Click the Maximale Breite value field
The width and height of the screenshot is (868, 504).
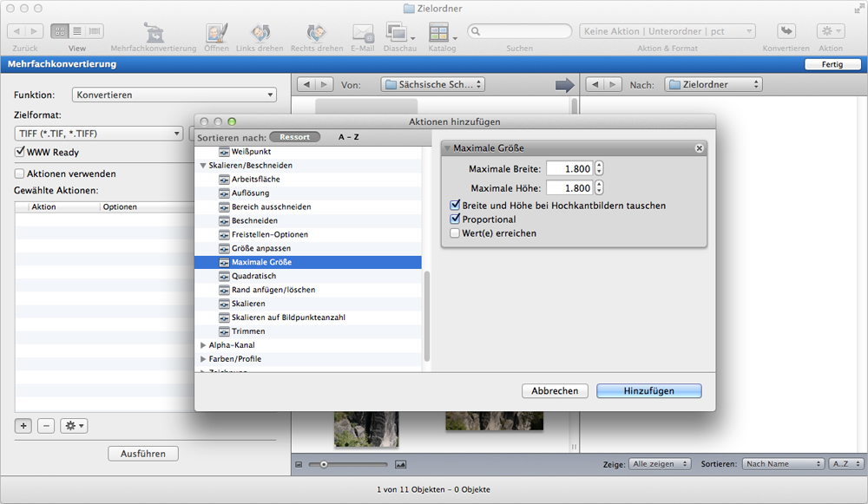click(569, 169)
